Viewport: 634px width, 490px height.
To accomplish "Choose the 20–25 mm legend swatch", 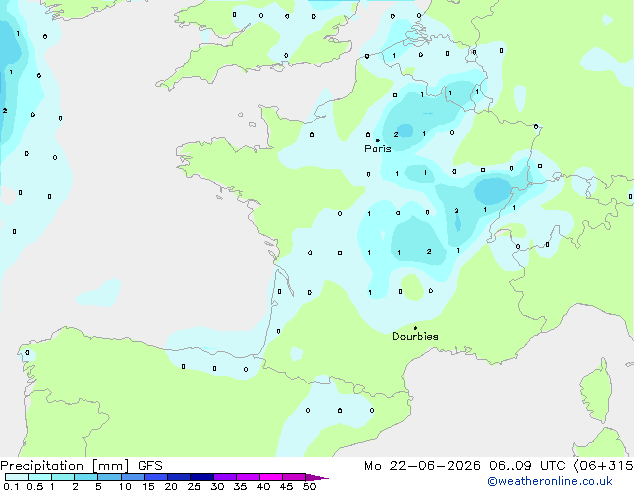I will click(179, 477).
